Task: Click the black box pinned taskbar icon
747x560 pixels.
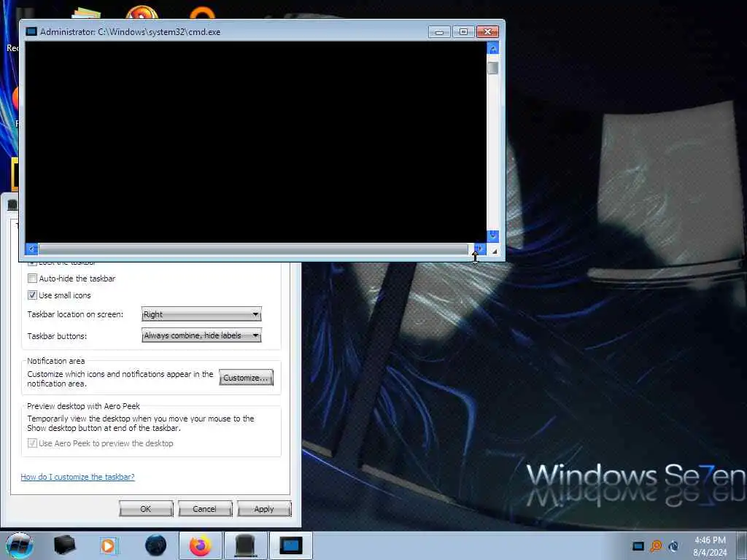Action: pyautogui.click(x=64, y=545)
